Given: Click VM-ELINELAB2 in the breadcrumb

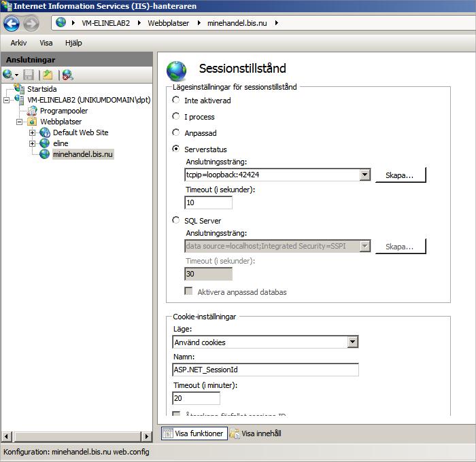Looking at the screenshot, I should [x=105, y=23].
